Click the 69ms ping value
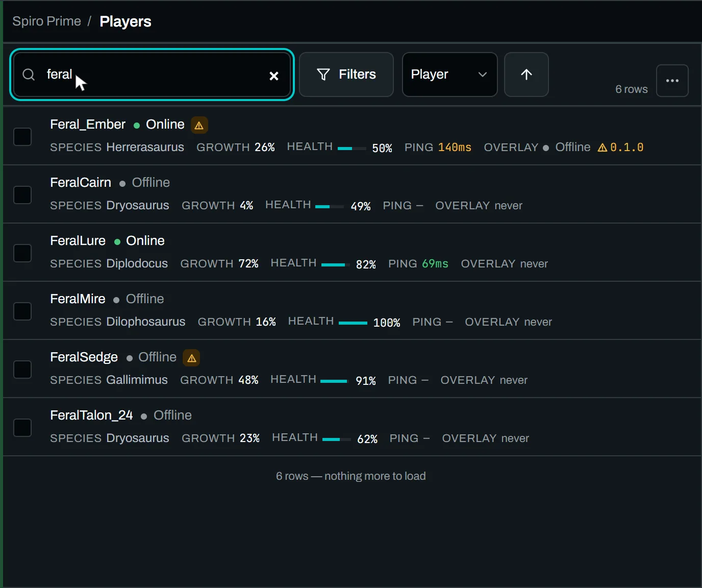The width and height of the screenshot is (702, 588). [435, 264]
